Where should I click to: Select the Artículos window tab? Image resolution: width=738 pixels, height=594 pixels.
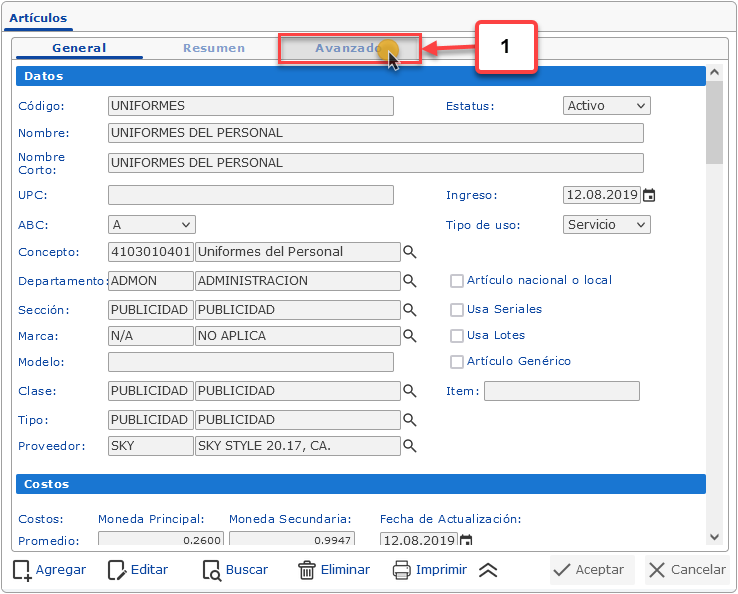point(38,18)
